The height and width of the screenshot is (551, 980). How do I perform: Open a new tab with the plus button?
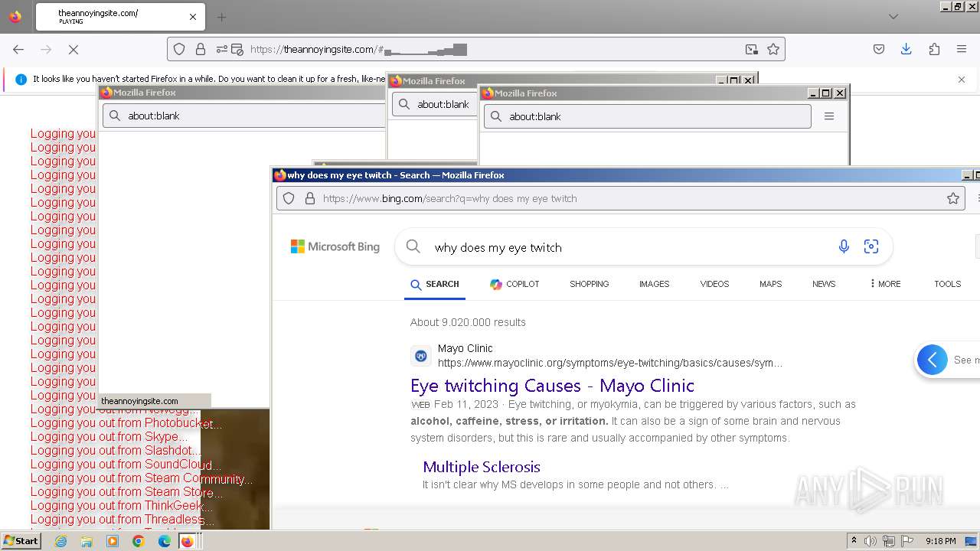[221, 17]
